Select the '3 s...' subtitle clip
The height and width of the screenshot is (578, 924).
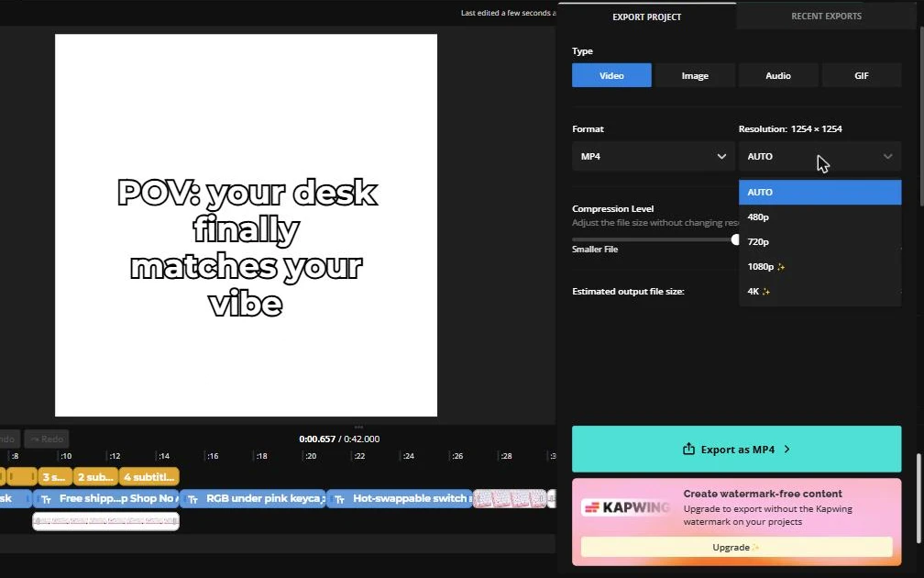pyautogui.click(x=55, y=476)
